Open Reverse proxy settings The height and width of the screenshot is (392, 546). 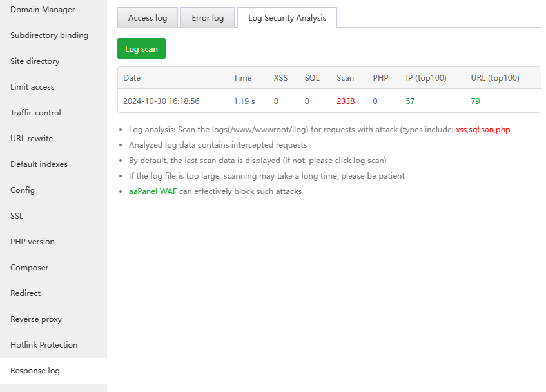pos(36,319)
